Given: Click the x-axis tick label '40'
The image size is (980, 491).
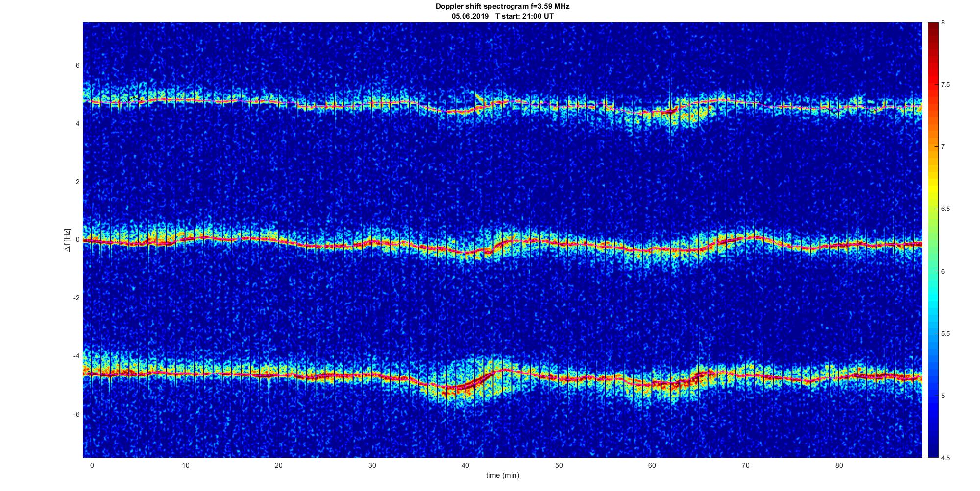Looking at the screenshot, I should point(465,465).
